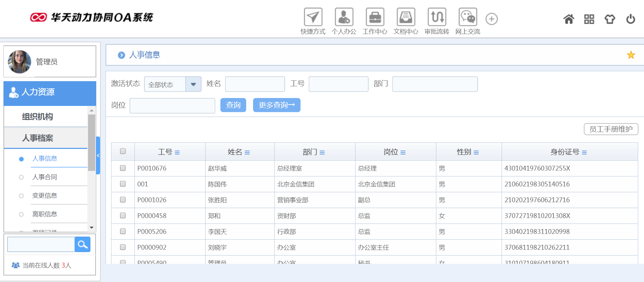Viewport: 644px width, 282px height.
Task: Open the 网上交流 chat icon
Action: [468, 17]
